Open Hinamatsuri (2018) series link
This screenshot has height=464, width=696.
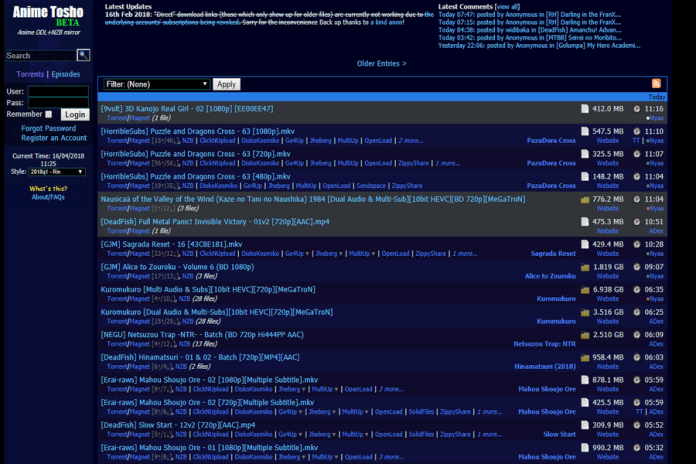545,367
